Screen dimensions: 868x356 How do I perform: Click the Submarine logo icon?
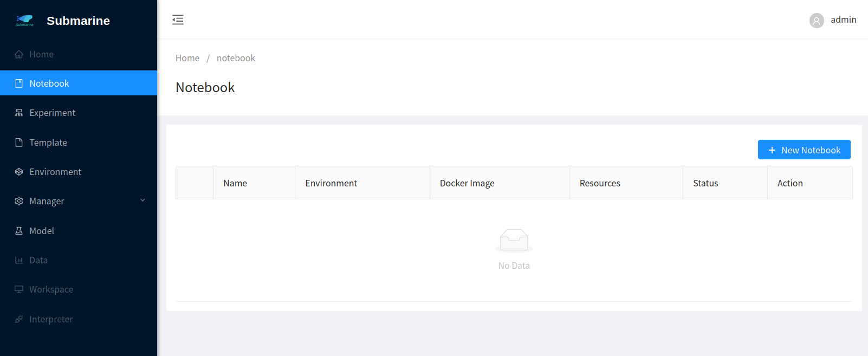(x=24, y=21)
